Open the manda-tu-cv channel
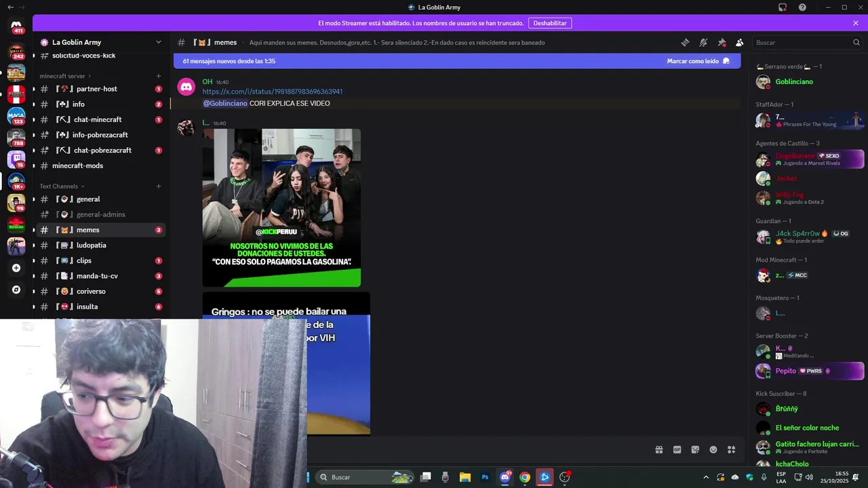This screenshot has height=488, width=868. click(x=100, y=277)
